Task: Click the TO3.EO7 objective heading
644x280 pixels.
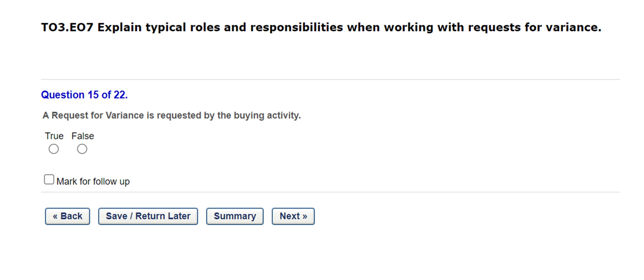Action: click(320, 27)
